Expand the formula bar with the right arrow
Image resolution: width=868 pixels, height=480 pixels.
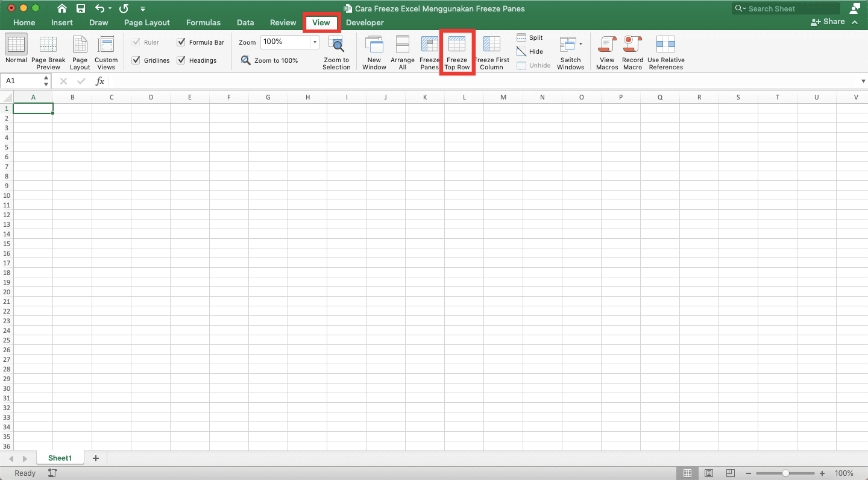(x=863, y=81)
